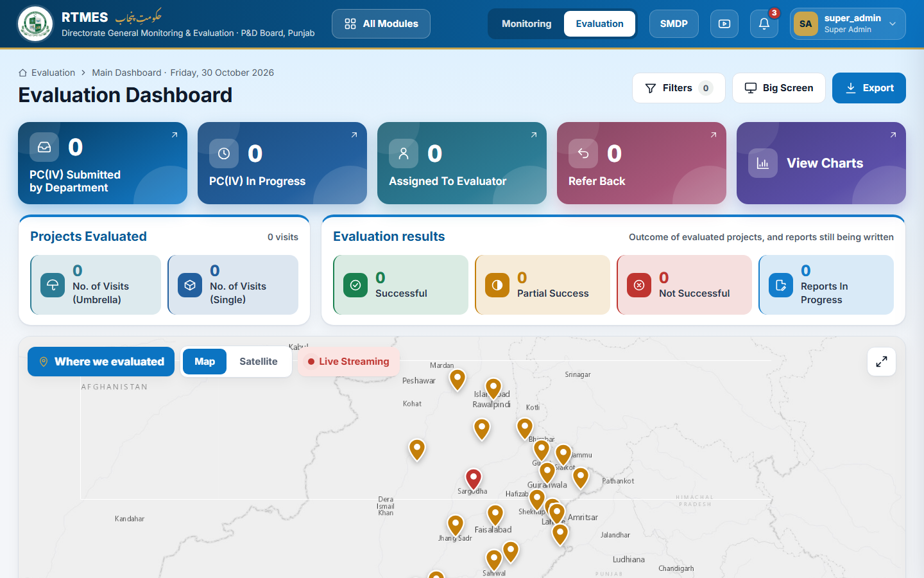
Task: Click the Reports In Progress card
Action: pos(826,285)
